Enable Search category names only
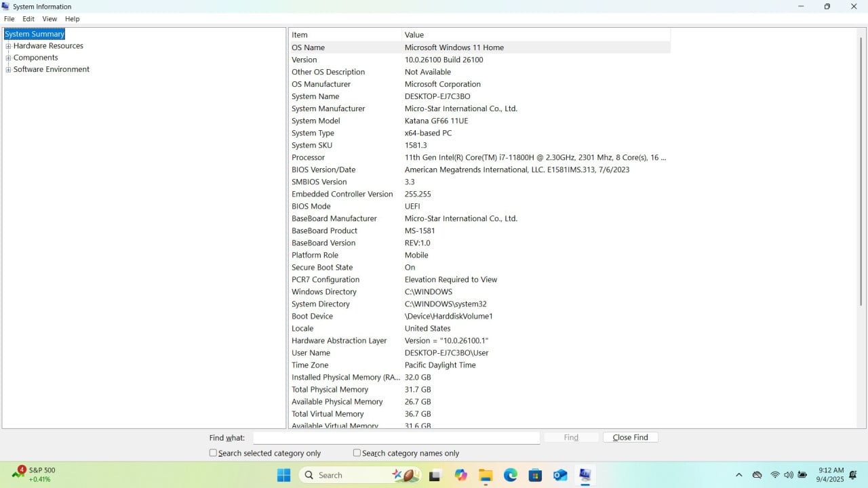 357,453
